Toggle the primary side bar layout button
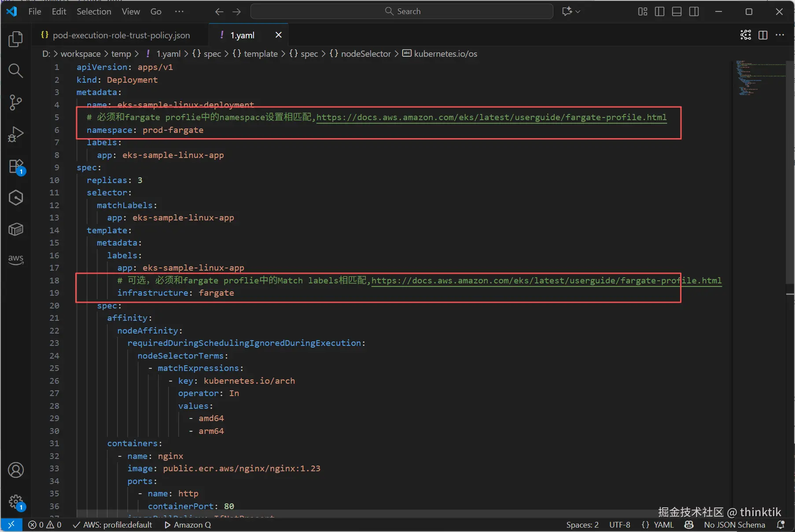Image resolution: width=795 pixels, height=532 pixels. pyautogui.click(x=659, y=11)
